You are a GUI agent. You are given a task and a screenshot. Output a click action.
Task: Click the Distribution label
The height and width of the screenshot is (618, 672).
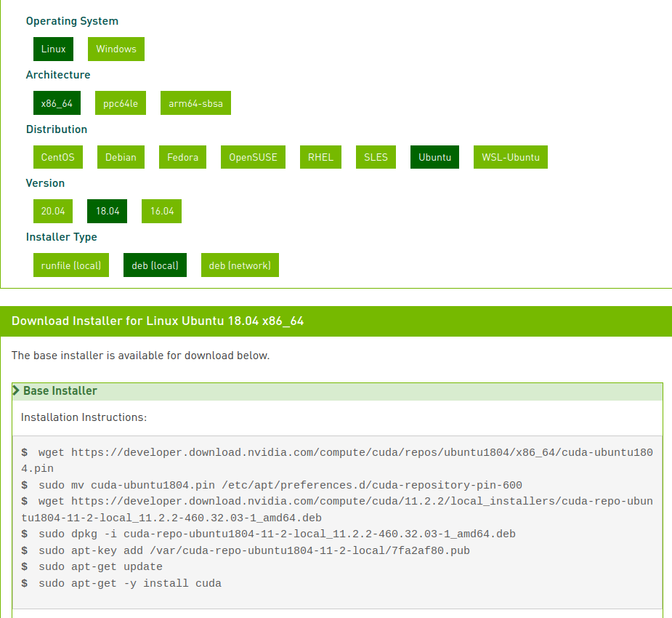point(57,129)
